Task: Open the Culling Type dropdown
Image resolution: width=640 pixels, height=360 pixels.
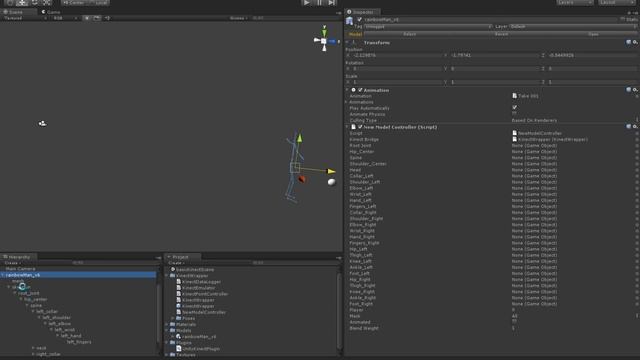Action: click(x=575, y=120)
